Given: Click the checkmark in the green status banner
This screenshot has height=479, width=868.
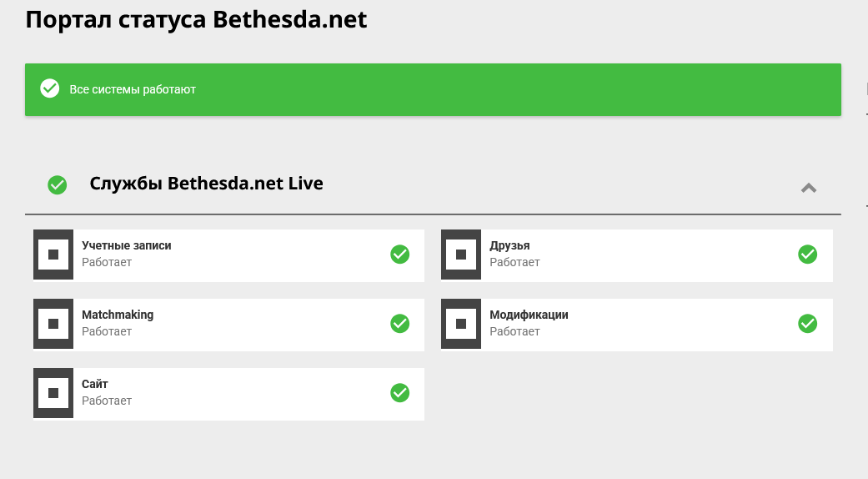Looking at the screenshot, I should coord(50,88).
